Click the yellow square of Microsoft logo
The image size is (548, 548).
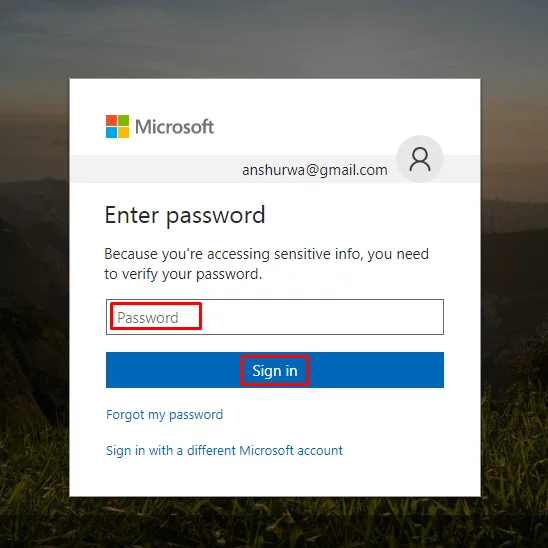tap(124, 132)
